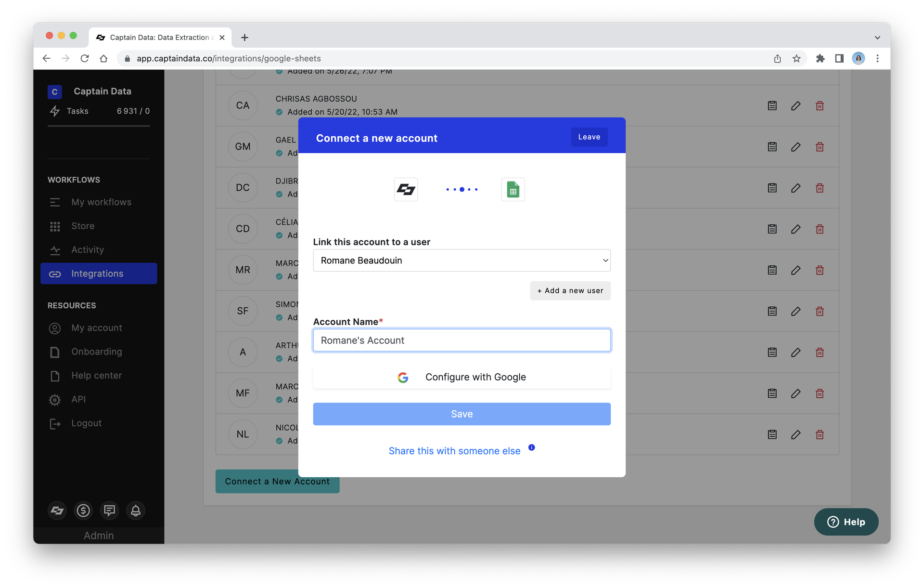Delete the NL account row
The width and height of the screenshot is (924, 588).
pyautogui.click(x=820, y=434)
